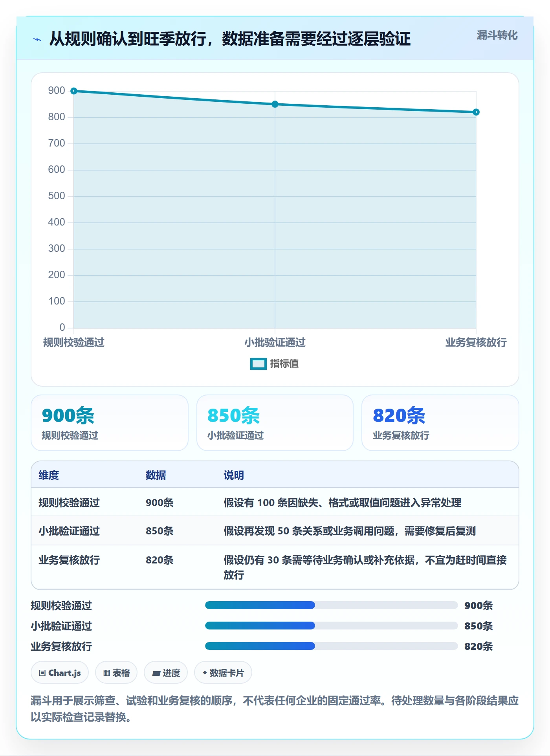Click the chart data point for 规则校验通过

(x=74, y=91)
